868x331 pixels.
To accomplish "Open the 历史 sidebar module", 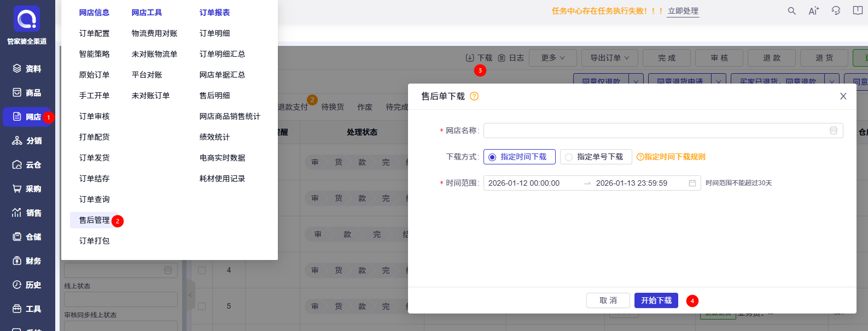I will tap(27, 285).
